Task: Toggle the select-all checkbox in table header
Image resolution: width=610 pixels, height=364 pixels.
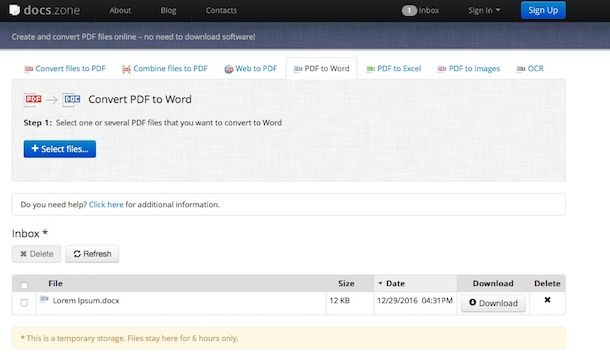Action: tap(24, 285)
